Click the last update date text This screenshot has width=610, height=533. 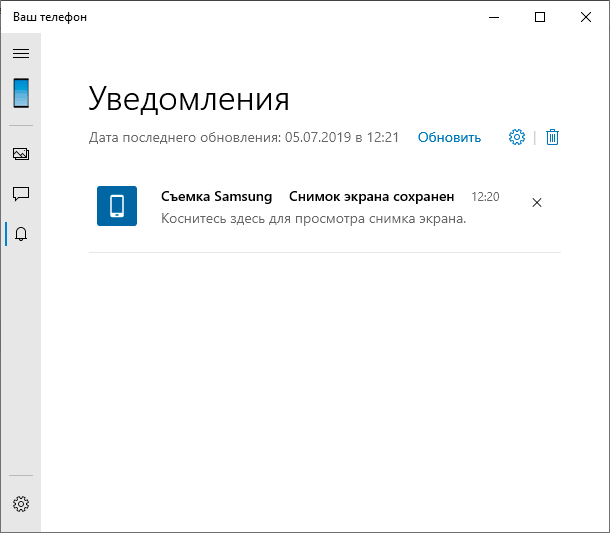coord(244,137)
